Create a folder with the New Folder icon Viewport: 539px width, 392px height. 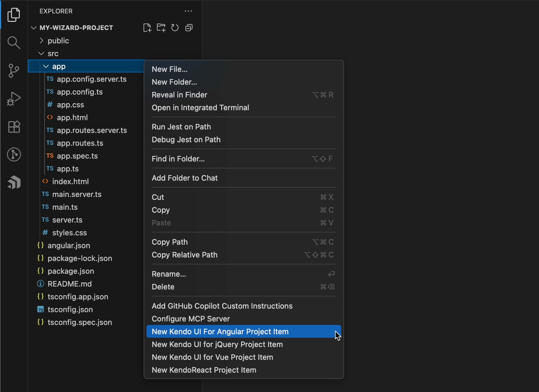click(161, 28)
